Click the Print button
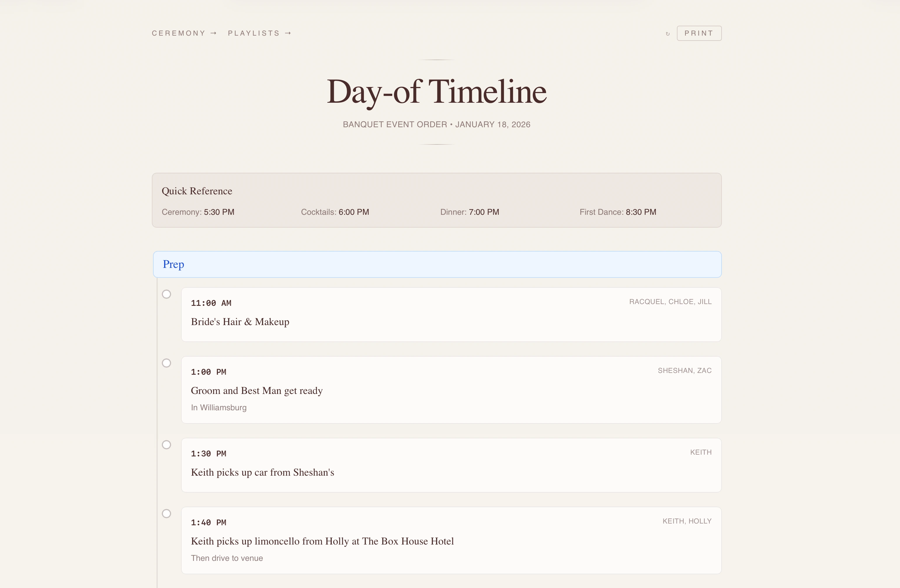900x588 pixels. coord(699,33)
